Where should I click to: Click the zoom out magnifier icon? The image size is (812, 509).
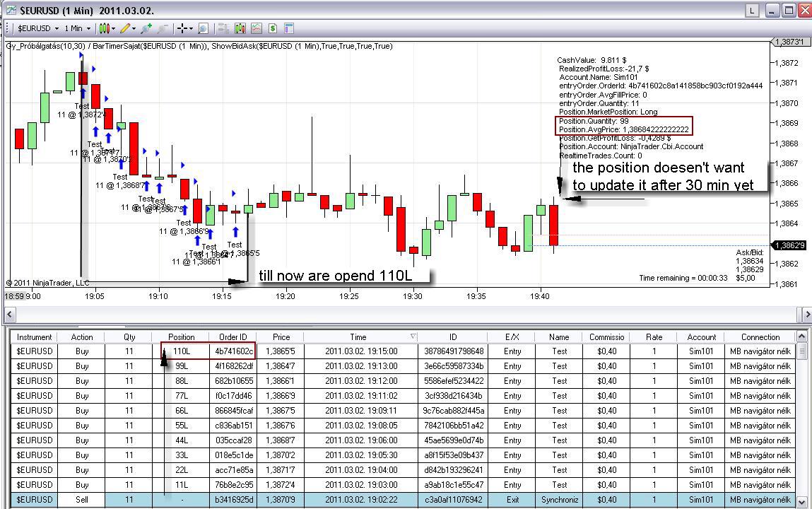point(163,28)
